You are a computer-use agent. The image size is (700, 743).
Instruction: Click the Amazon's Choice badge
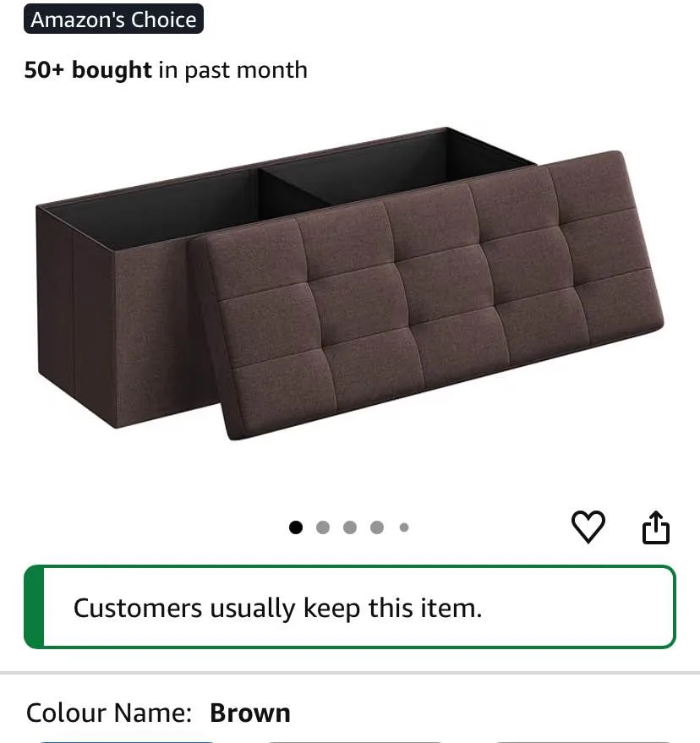(113, 19)
